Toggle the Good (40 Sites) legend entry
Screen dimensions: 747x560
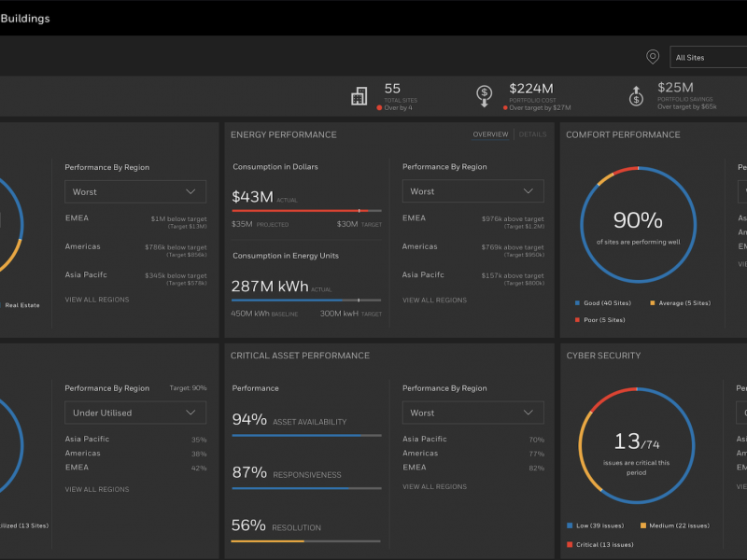click(602, 302)
